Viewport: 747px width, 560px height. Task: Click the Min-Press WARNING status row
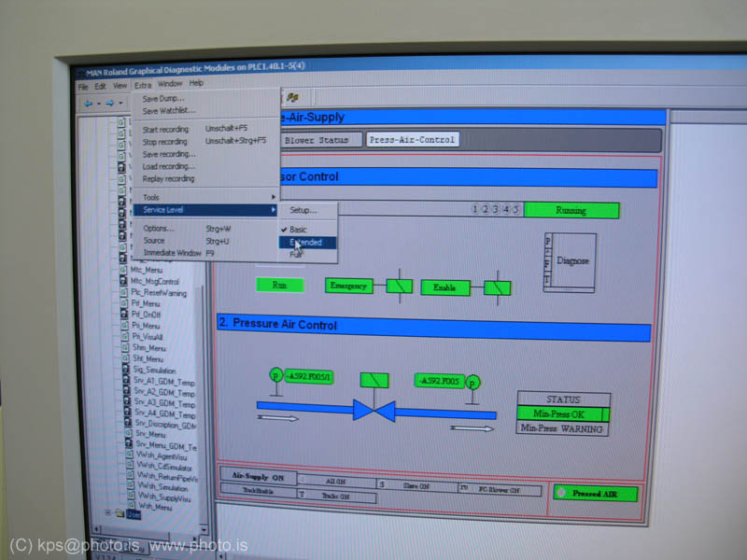pyautogui.click(x=562, y=428)
